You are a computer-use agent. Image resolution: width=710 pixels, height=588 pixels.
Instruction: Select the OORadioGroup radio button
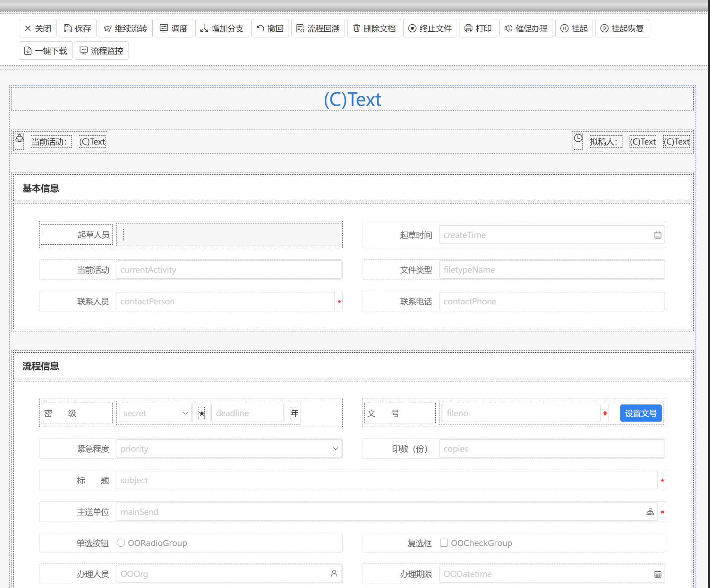point(121,543)
